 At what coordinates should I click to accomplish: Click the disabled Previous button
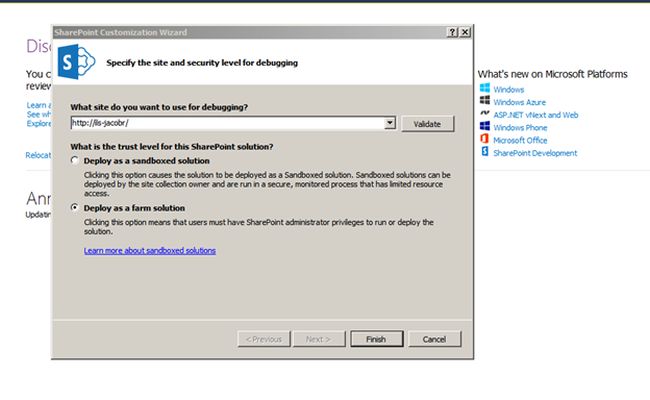[264, 339]
